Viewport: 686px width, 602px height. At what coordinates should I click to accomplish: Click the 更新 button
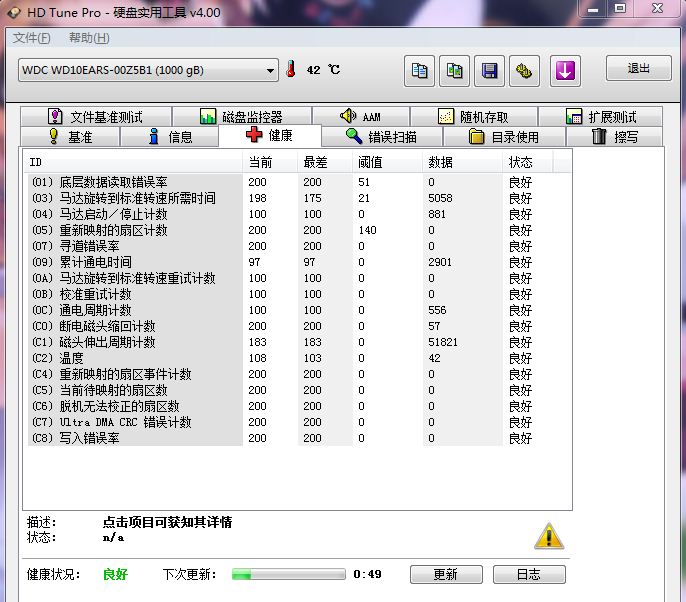446,574
